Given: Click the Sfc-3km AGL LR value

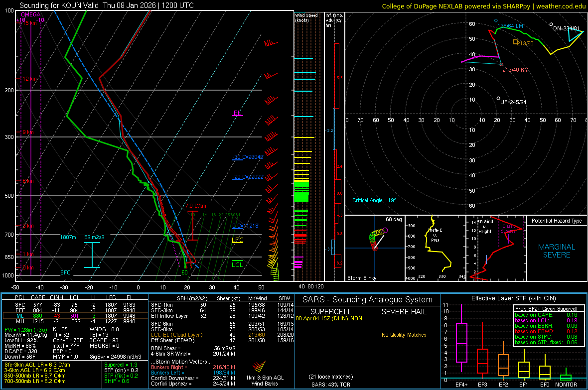Looking at the screenshot, I should (37, 365).
